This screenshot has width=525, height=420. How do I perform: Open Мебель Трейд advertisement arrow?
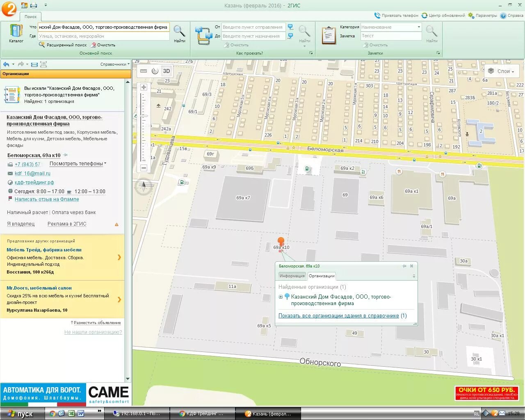[119, 257]
